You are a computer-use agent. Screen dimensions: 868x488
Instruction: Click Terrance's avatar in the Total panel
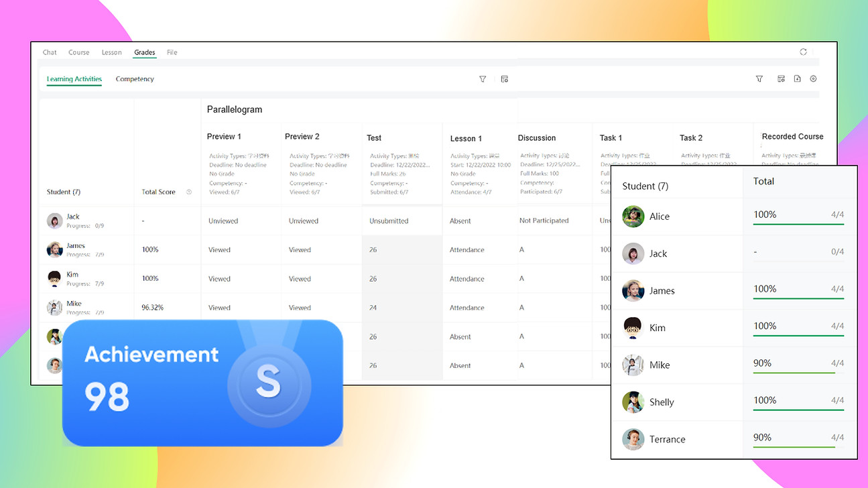pyautogui.click(x=633, y=439)
